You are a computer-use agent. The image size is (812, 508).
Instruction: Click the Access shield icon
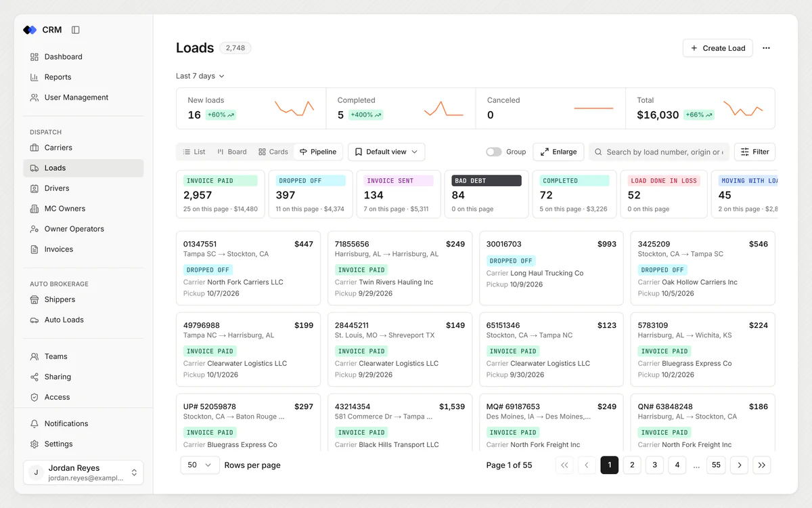[35, 397]
